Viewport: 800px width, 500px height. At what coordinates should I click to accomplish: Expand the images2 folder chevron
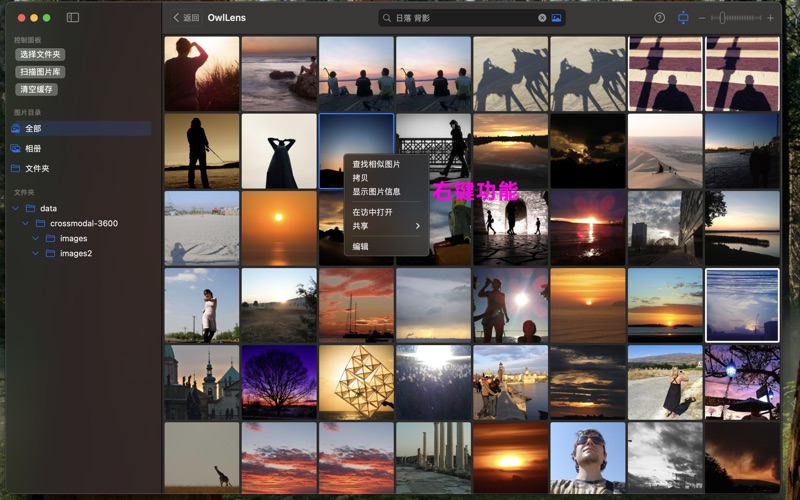[36, 253]
